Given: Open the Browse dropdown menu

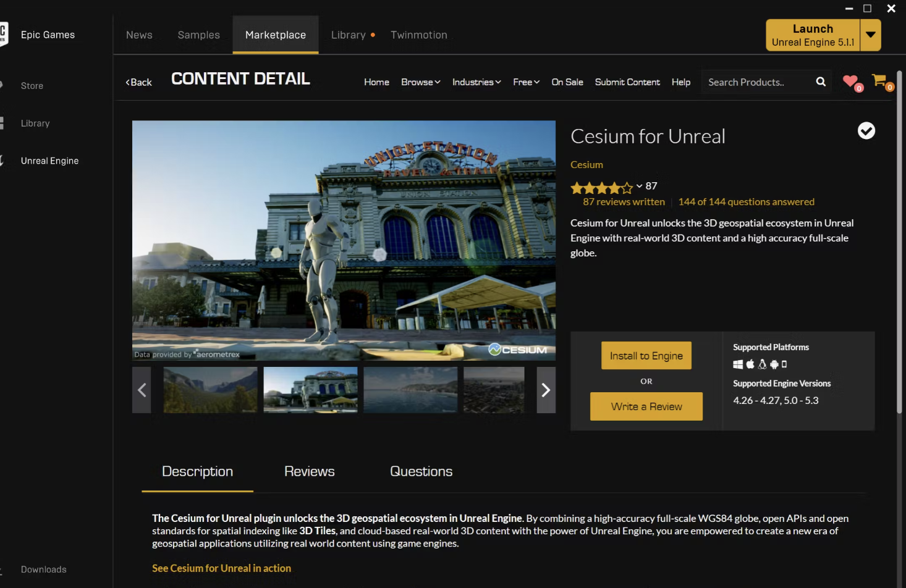Looking at the screenshot, I should coord(420,82).
